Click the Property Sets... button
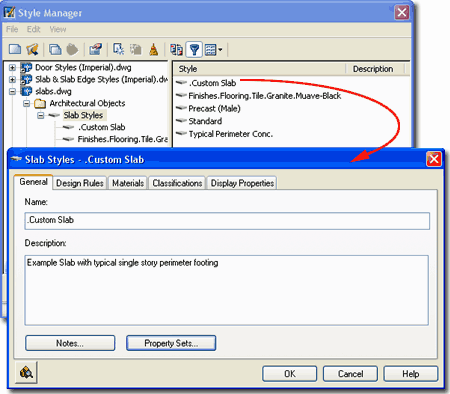 coord(171,343)
